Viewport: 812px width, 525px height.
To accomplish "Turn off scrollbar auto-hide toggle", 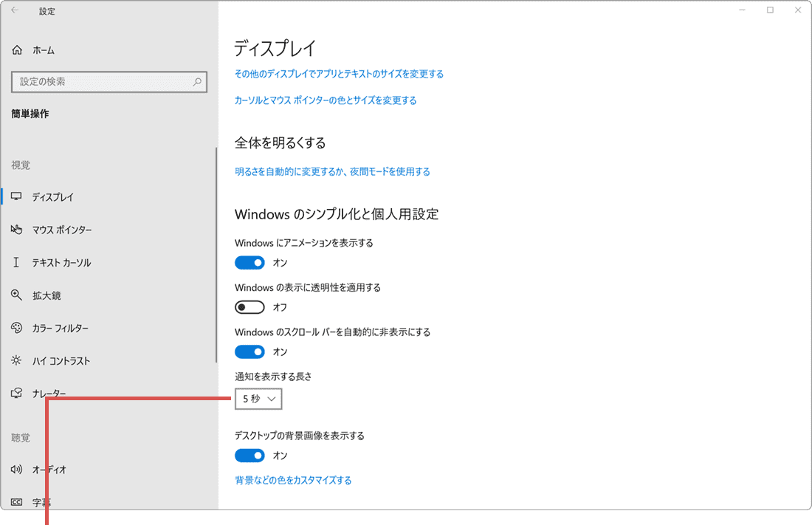I will pos(250,351).
